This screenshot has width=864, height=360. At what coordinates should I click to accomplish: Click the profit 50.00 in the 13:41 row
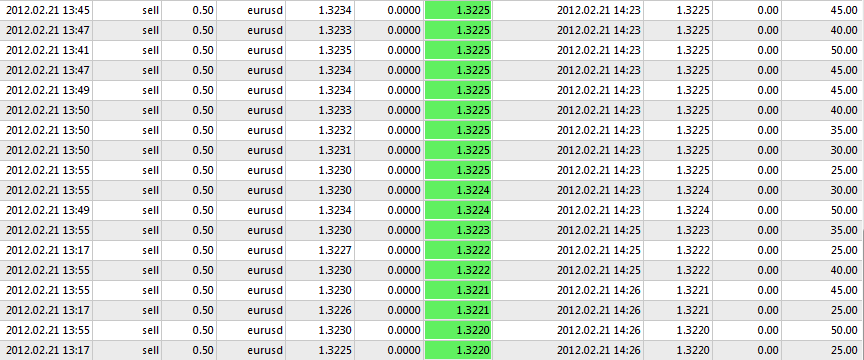[844, 51]
